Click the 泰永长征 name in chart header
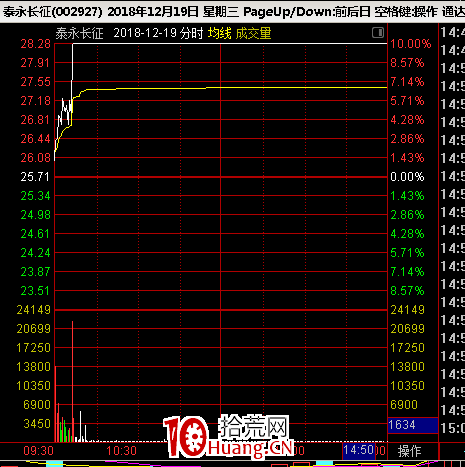Screen dimensions: 465x467 (x=79, y=33)
